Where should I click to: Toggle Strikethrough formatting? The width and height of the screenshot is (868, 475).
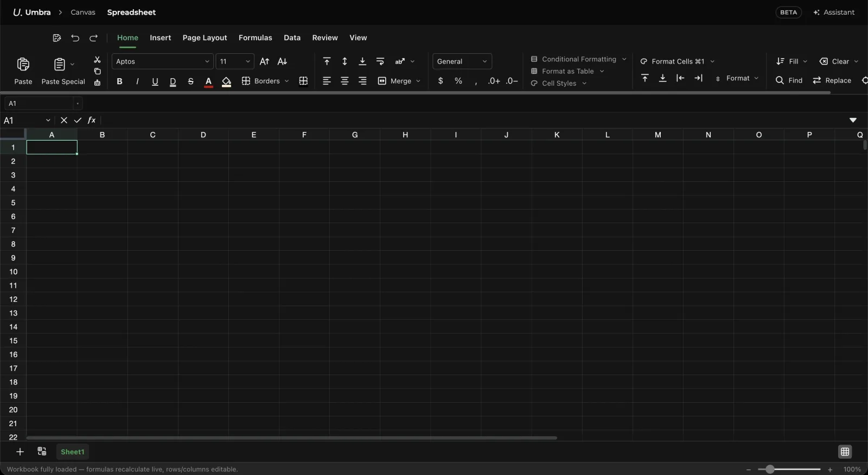[x=190, y=81]
